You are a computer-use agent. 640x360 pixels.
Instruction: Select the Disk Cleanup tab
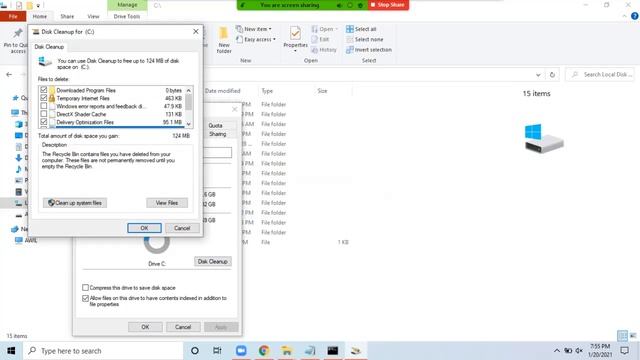pos(49,47)
